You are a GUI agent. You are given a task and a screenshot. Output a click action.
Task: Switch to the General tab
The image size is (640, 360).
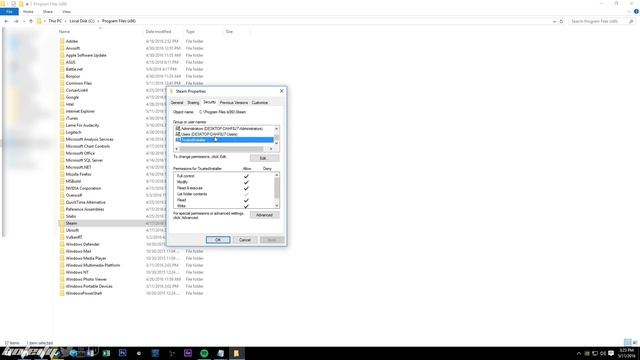[x=177, y=103]
